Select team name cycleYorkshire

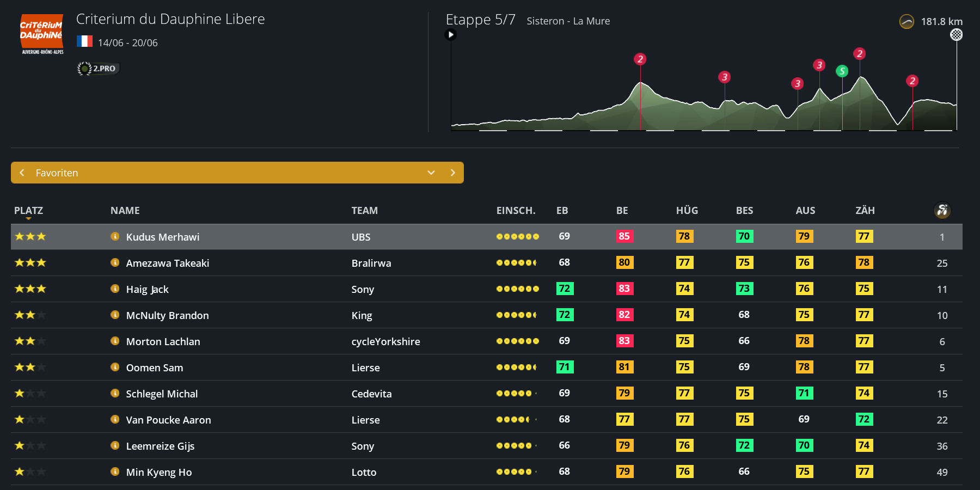[x=385, y=341]
